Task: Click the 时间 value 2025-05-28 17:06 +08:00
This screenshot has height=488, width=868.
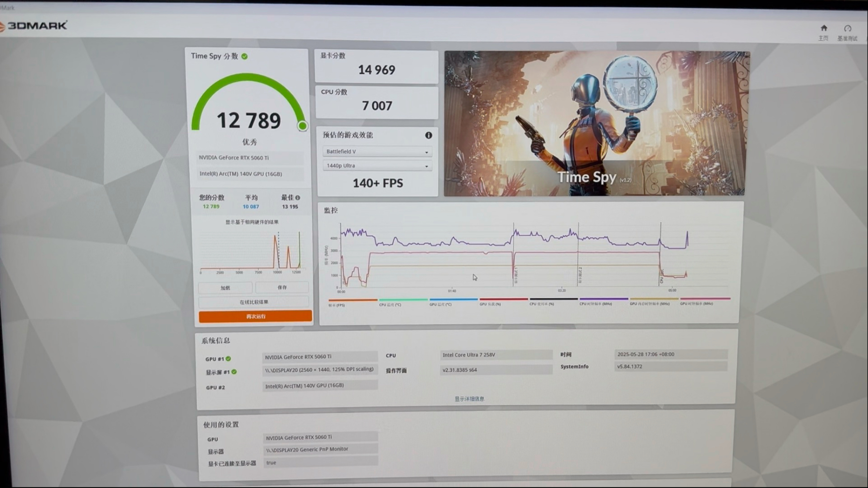Action: point(671,354)
